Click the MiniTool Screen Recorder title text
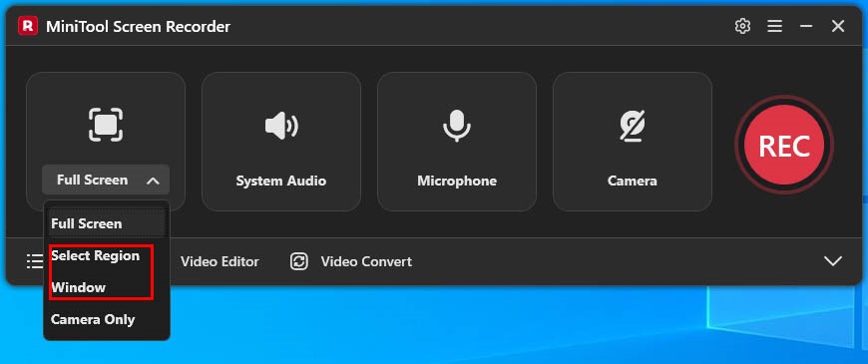 [138, 26]
